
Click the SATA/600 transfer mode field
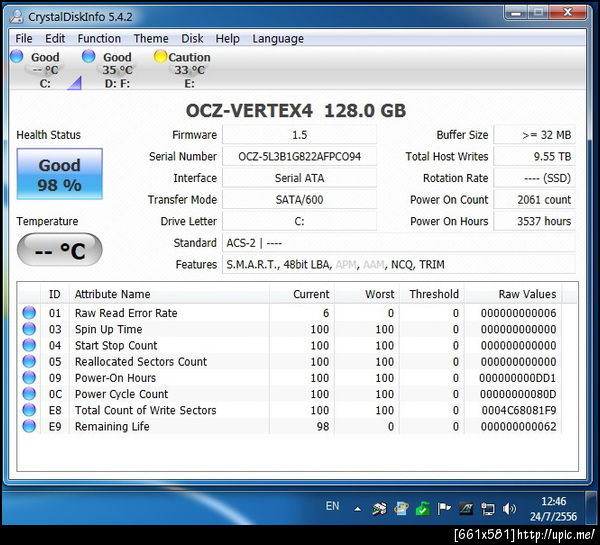299,199
